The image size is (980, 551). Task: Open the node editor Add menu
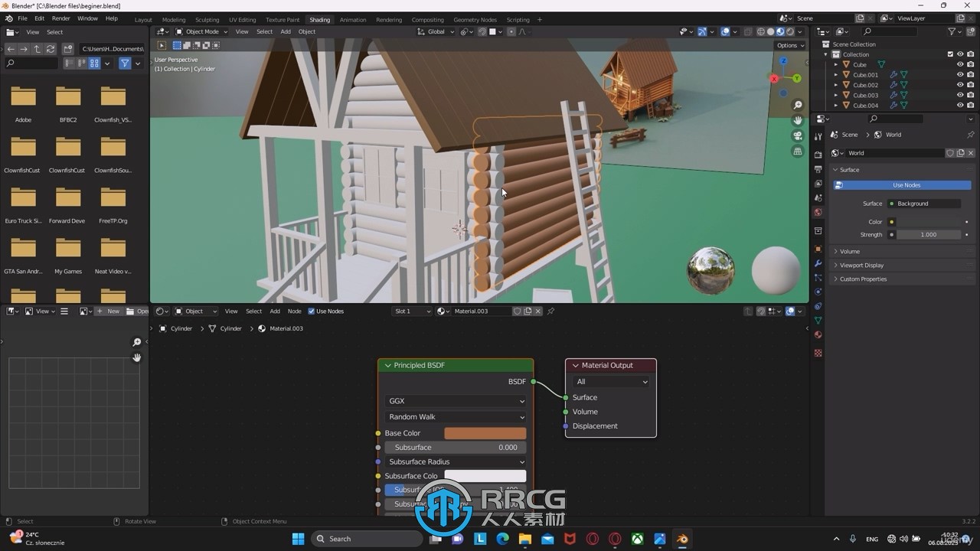(274, 311)
